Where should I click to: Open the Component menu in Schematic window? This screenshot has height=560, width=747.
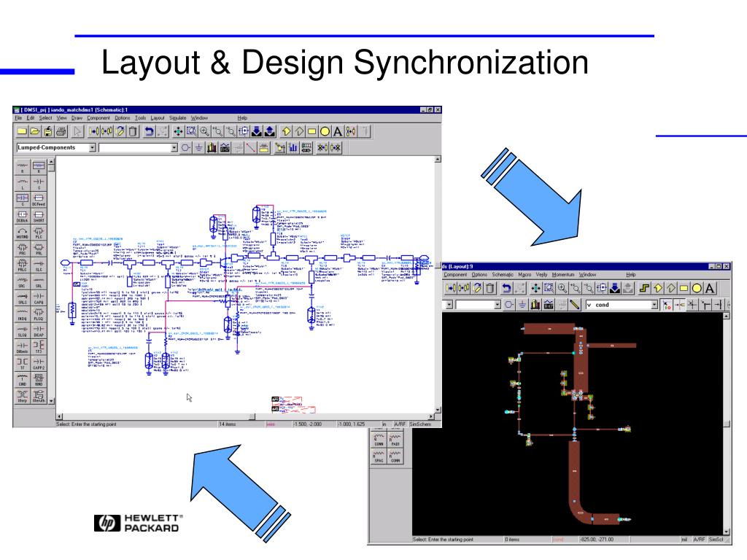(x=98, y=117)
